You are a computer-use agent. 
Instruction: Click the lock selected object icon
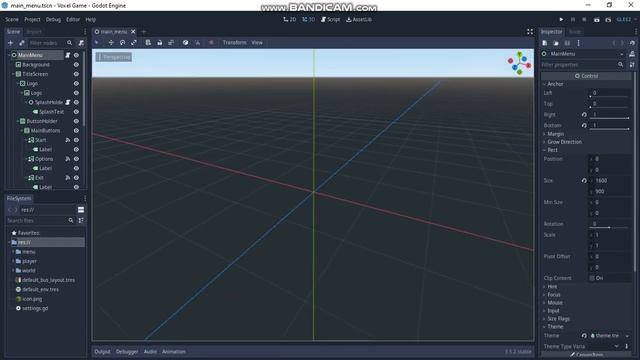(160, 42)
